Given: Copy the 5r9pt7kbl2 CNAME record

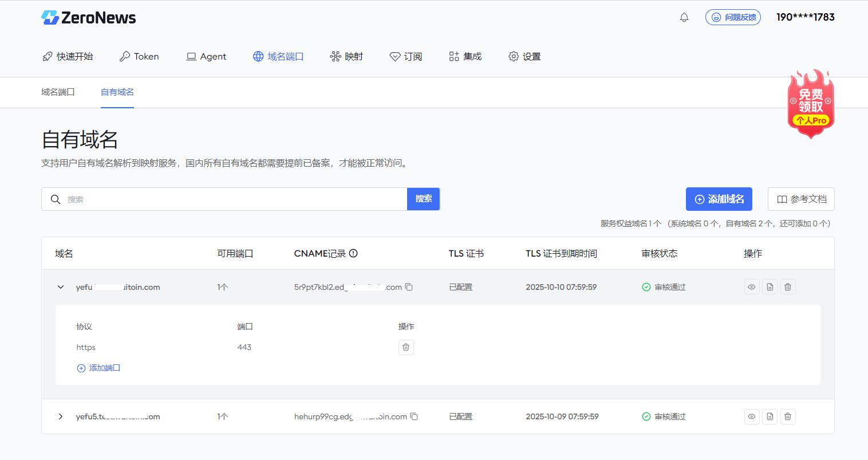Looking at the screenshot, I should (409, 287).
